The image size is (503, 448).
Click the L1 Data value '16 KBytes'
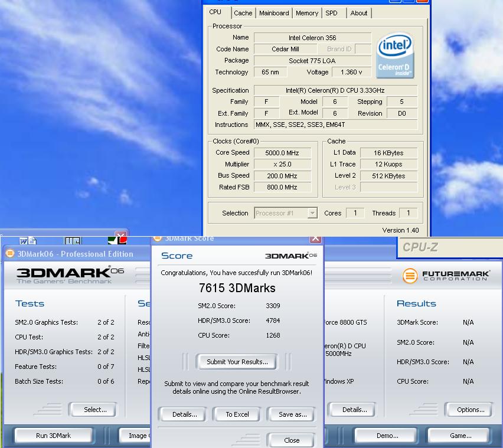click(x=388, y=153)
